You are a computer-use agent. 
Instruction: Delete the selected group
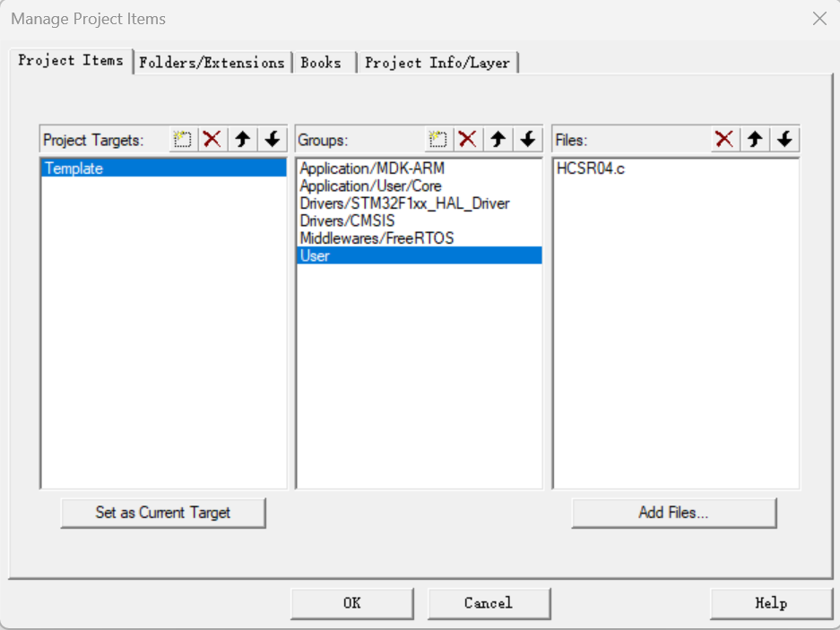468,139
